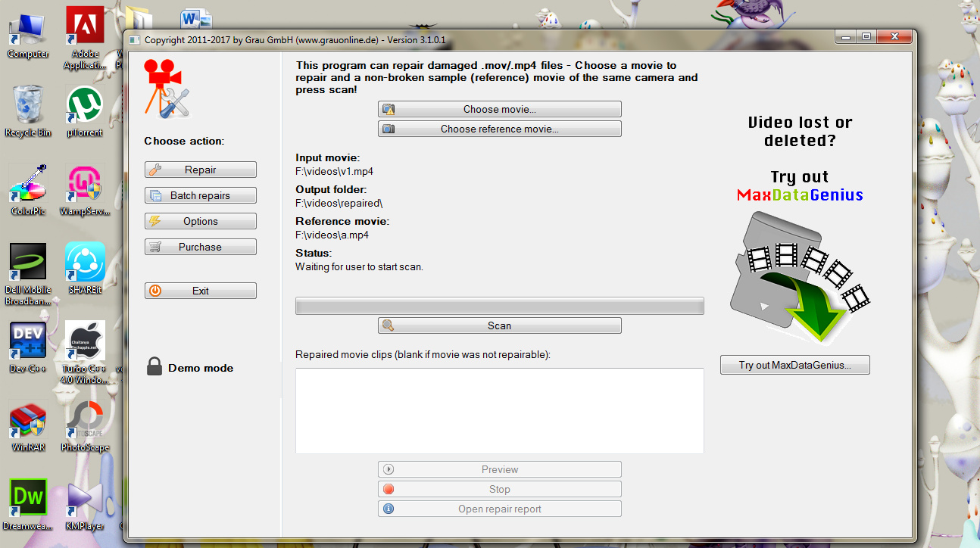
Task: Click the video camera repair logo
Action: 167,89
